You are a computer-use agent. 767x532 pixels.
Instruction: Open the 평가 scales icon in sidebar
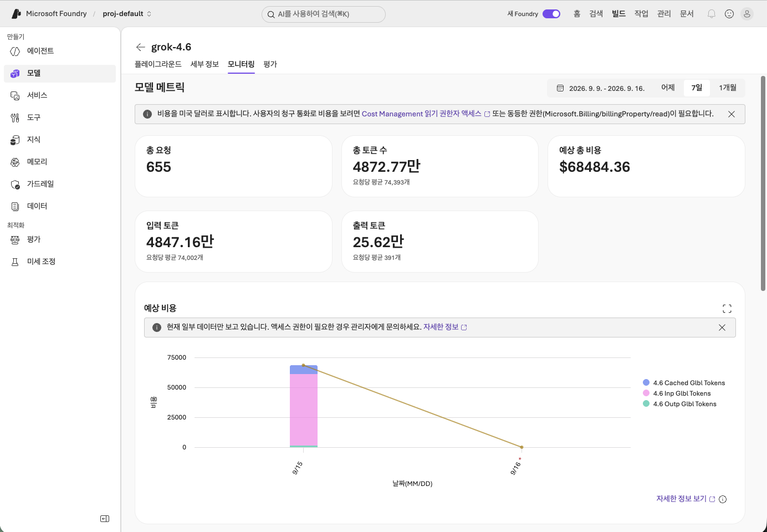point(15,239)
